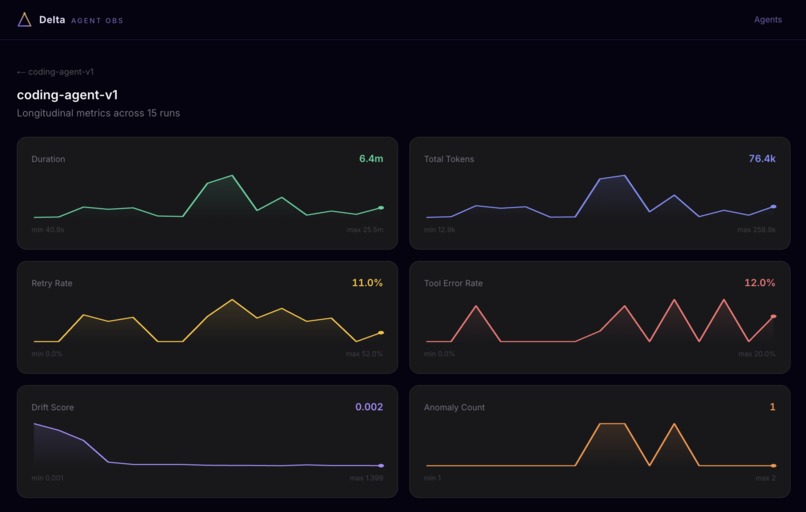This screenshot has height=512, width=806.
Task: Click the Anomaly Count sparkline chart
Action: coord(600,445)
